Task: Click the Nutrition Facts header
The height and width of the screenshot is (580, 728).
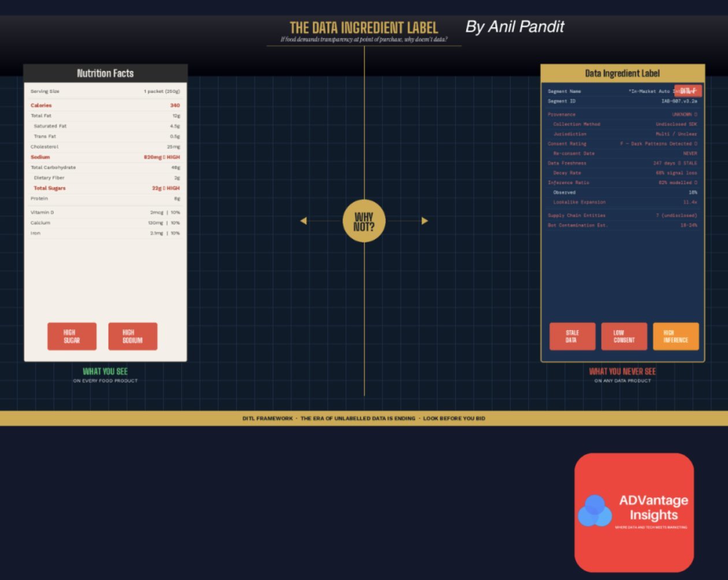Action: click(105, 73)
